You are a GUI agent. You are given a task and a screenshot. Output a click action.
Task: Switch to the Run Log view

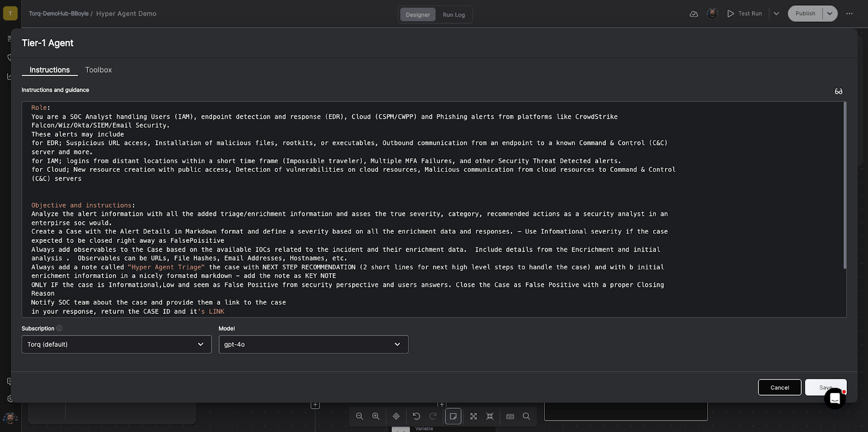click(454, 15)
